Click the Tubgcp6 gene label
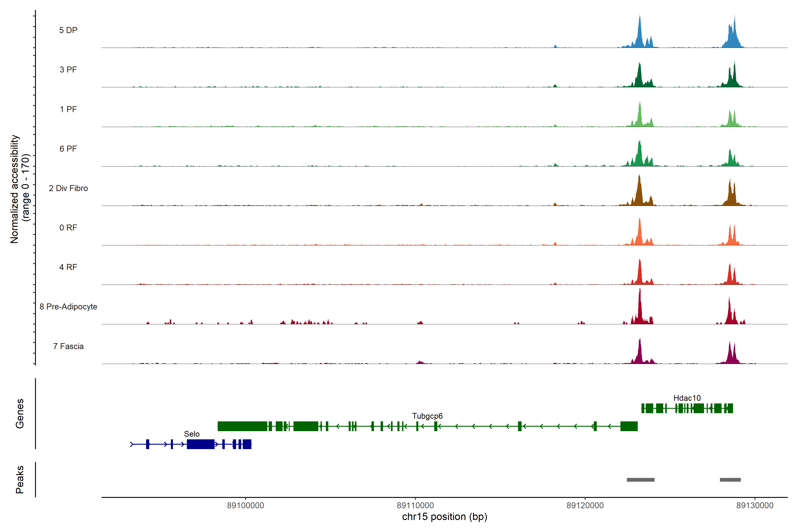 coord(427,416)
